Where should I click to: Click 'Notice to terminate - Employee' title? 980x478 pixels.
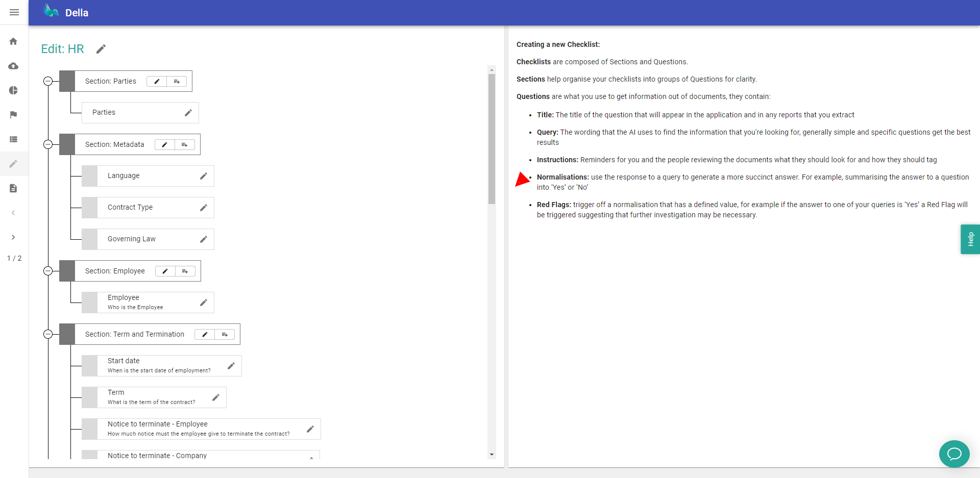(x=158, y=424)
